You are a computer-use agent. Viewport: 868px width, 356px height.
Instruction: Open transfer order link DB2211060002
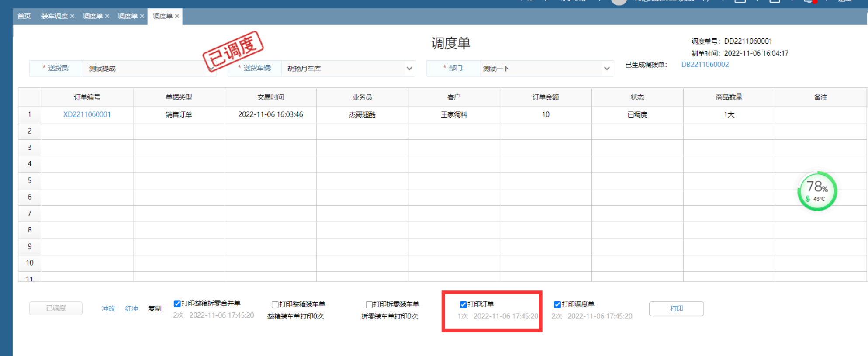pos(705,65)
